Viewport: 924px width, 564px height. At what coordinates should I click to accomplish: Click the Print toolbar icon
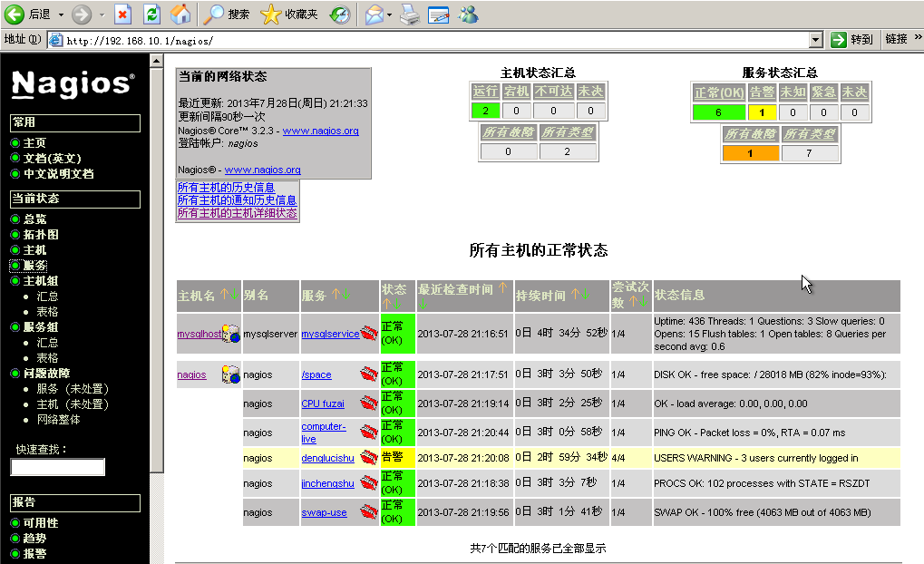[x=410, y=15]
